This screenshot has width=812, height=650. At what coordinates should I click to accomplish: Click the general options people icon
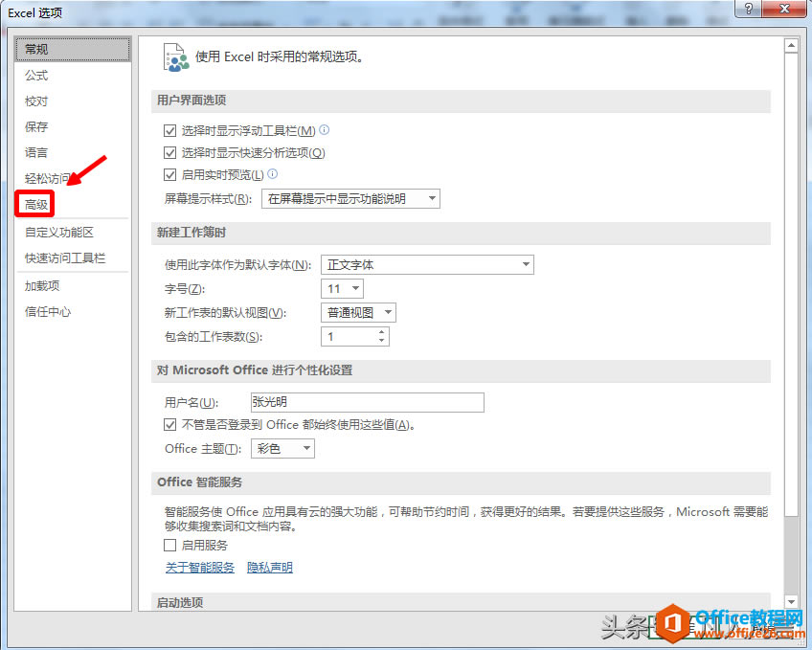click(175, 57)
